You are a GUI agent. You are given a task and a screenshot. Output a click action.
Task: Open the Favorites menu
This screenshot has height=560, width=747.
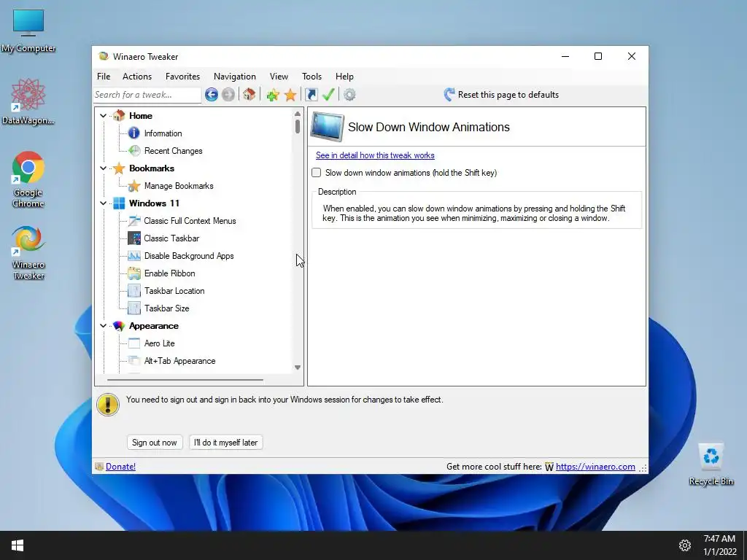[x=182, y=76]
